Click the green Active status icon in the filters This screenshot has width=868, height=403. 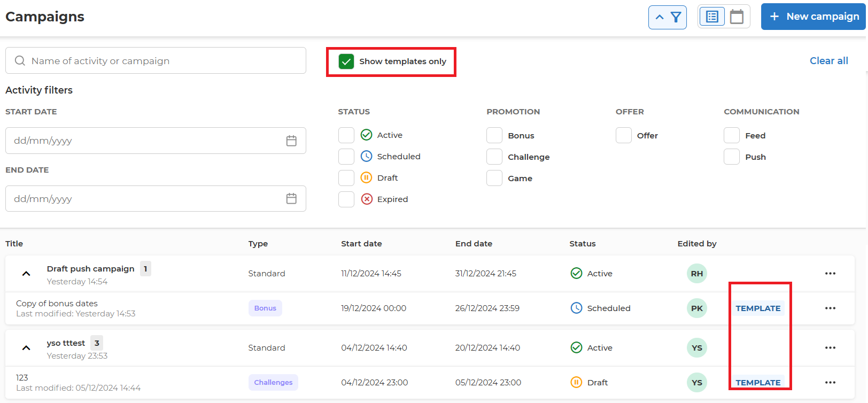(x=367, y=135)
